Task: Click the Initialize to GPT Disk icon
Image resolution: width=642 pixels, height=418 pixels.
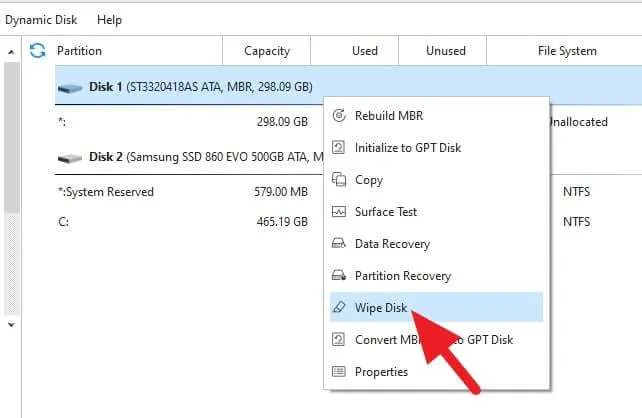Action: point(339,147)
